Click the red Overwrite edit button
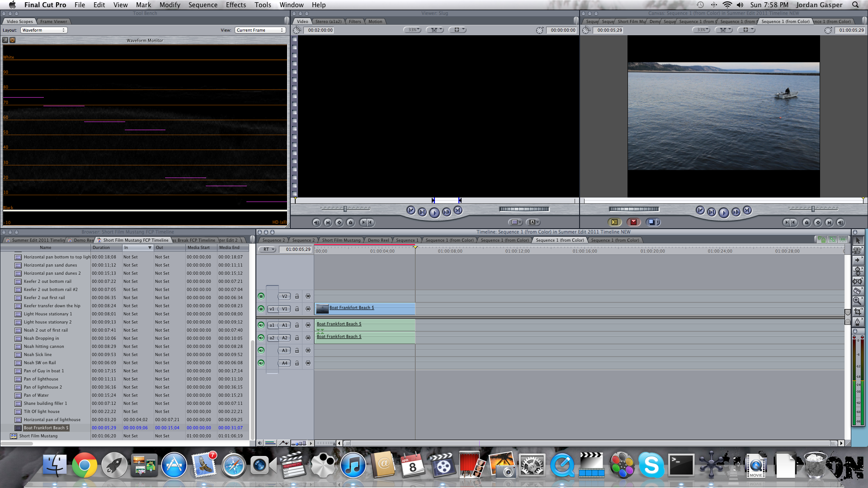Screen dimensions: 868x488 (633, 222)
